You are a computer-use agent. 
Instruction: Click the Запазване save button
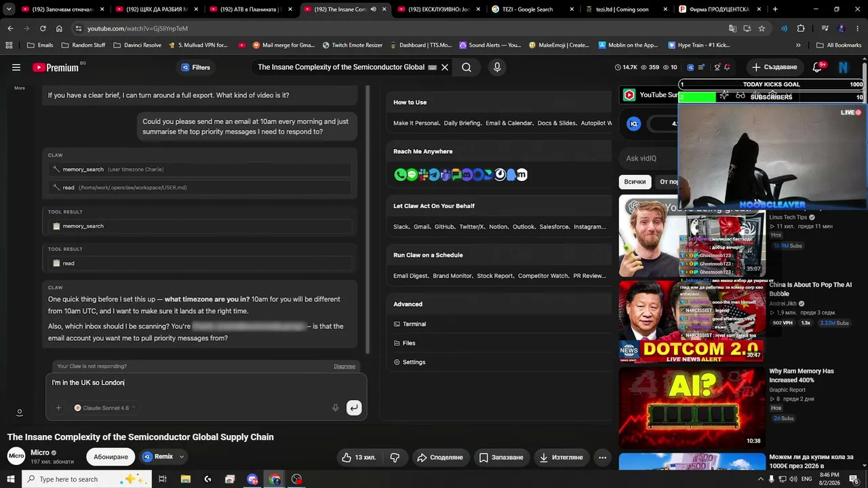[501, 457]
